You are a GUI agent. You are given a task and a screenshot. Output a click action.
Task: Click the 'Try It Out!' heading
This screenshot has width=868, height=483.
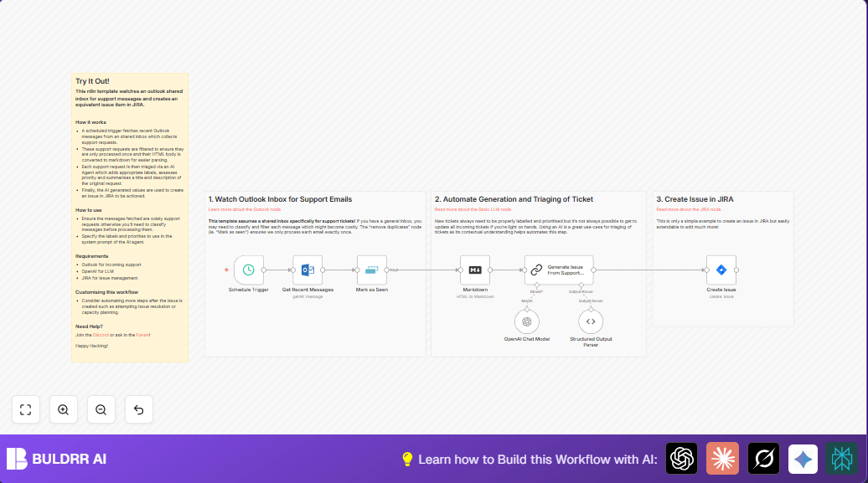pos(92,81)
